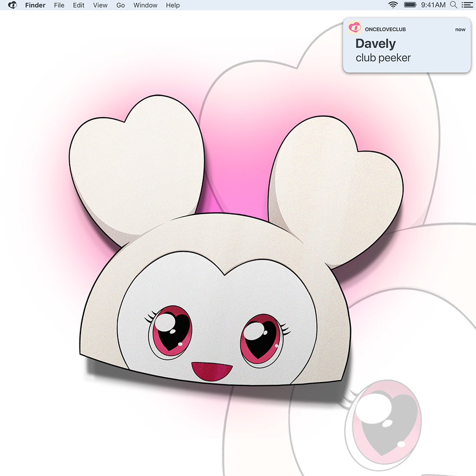Open the Window menu
Viewport: 476px width, 476px height.
click(x=145, y=5)
